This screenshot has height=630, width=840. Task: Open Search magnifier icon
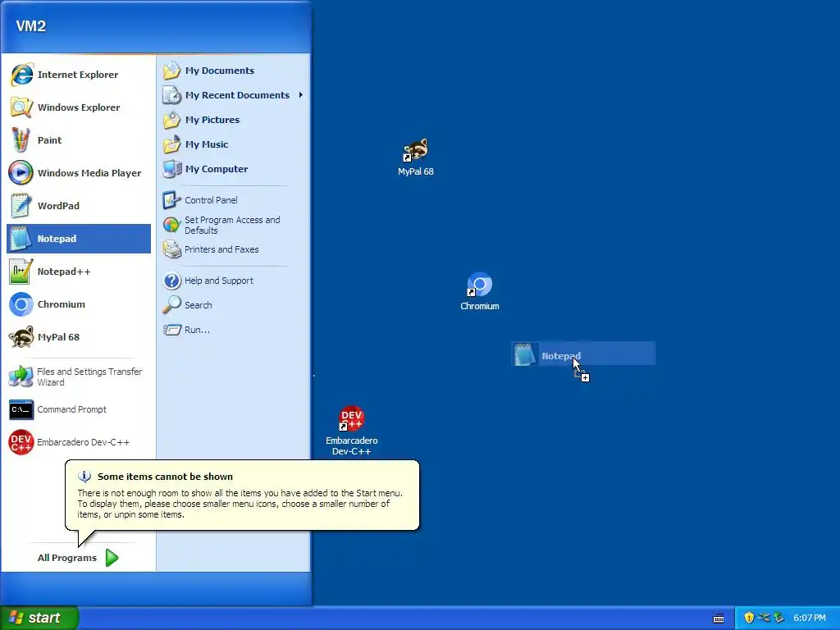point(172,305)
